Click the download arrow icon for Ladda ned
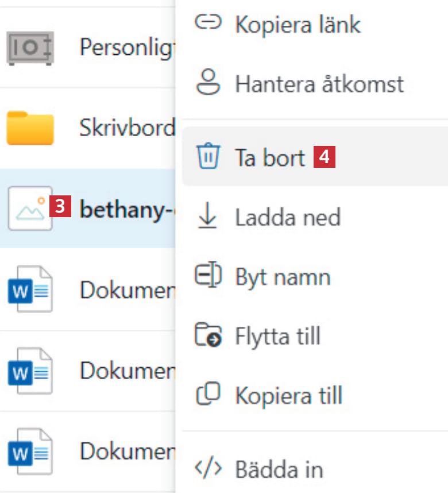The height and width of the screenshot is (493, 448). click(x=208, y=217)
